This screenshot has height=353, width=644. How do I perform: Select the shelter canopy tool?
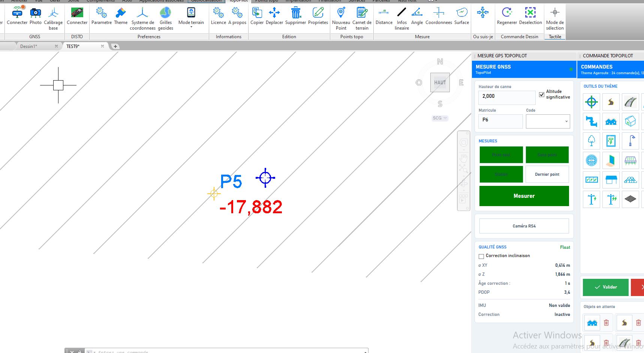(x=611, y=180)
